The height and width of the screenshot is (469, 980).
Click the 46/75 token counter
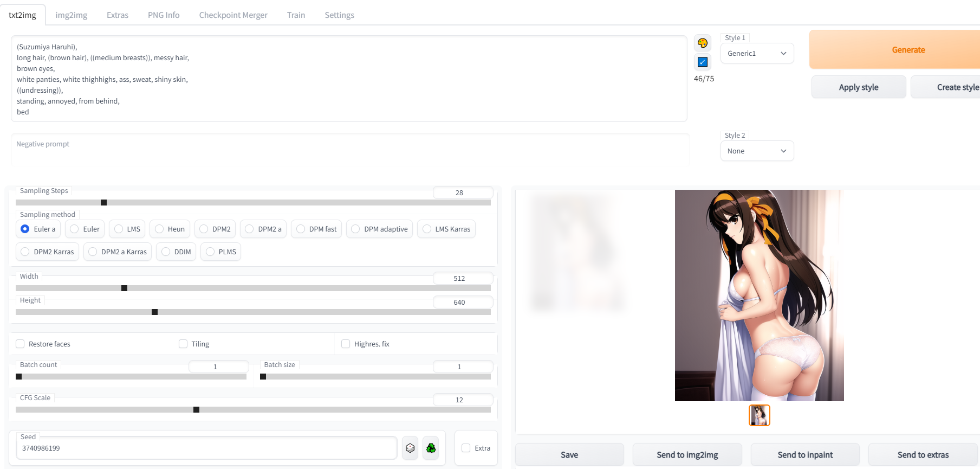click(704, 79)
